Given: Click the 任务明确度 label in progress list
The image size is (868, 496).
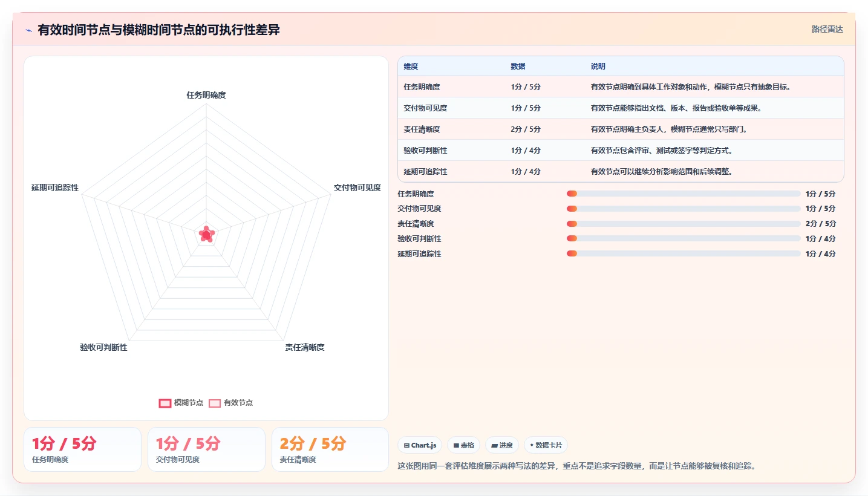Looking at the screenshot, I should (x=416, y=194).
